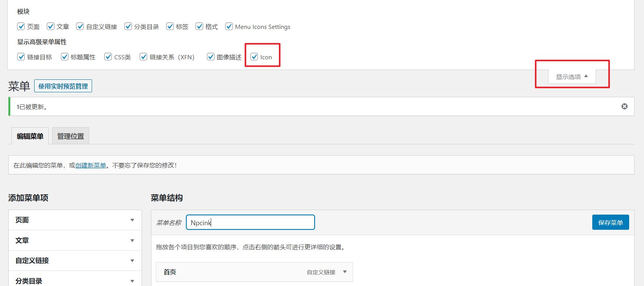Expand the 自定义链接 accordion section

coord(132,261)
